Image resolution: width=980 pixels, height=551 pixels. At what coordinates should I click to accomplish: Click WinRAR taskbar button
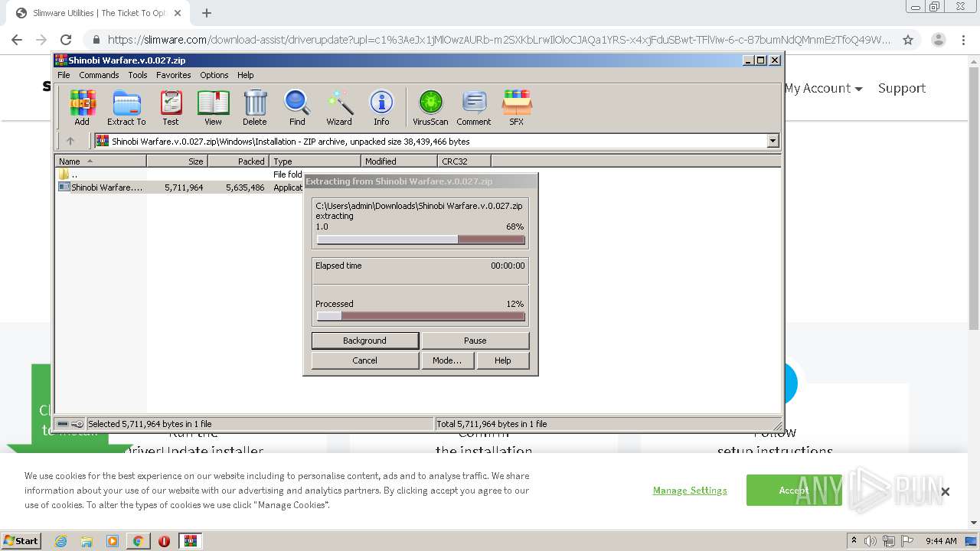pos(190,541)
